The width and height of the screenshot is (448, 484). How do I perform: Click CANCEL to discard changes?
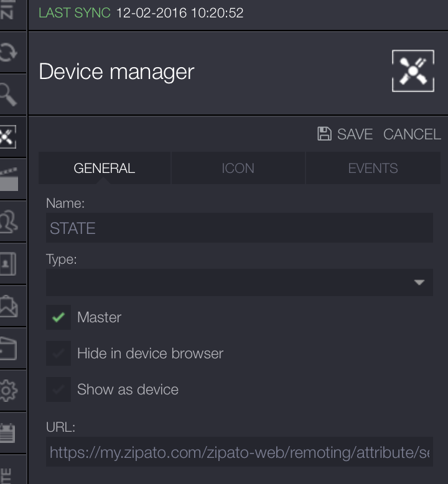411,134
